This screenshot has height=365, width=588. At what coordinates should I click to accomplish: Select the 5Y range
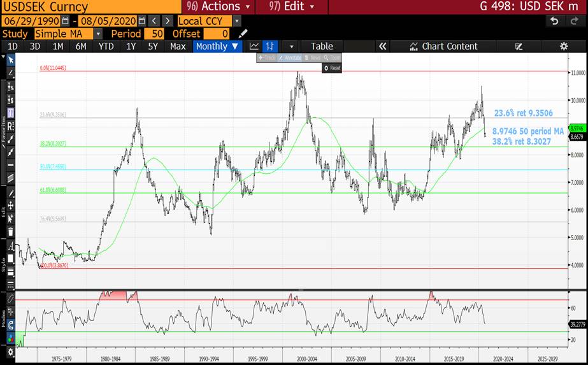153,46
